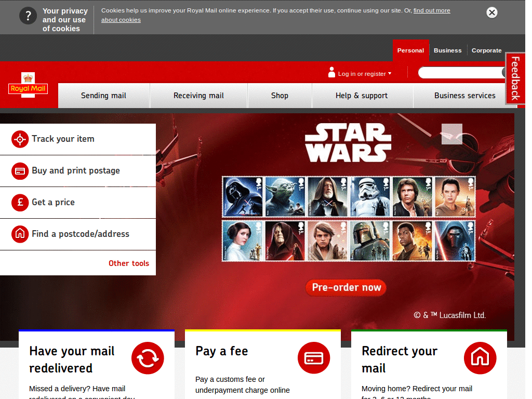Open the Shop menu
Image resolution: width=532 pixels, height=399 pixels.
[280, 96]
